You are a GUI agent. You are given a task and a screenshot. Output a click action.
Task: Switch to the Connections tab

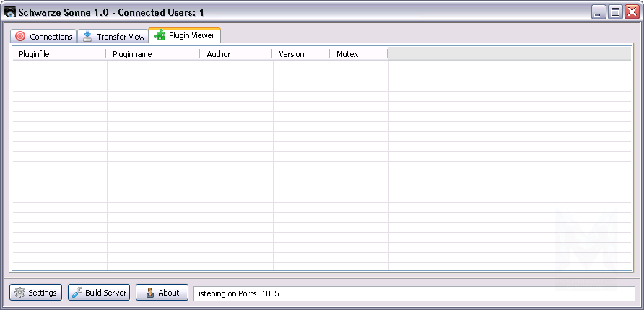click(x=51, y=37)
